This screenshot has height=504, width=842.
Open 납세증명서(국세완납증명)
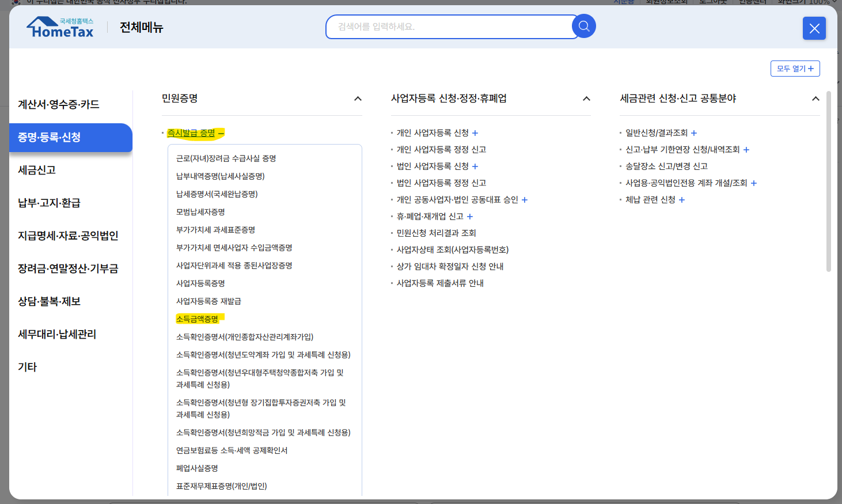click(x=217, y=194)
